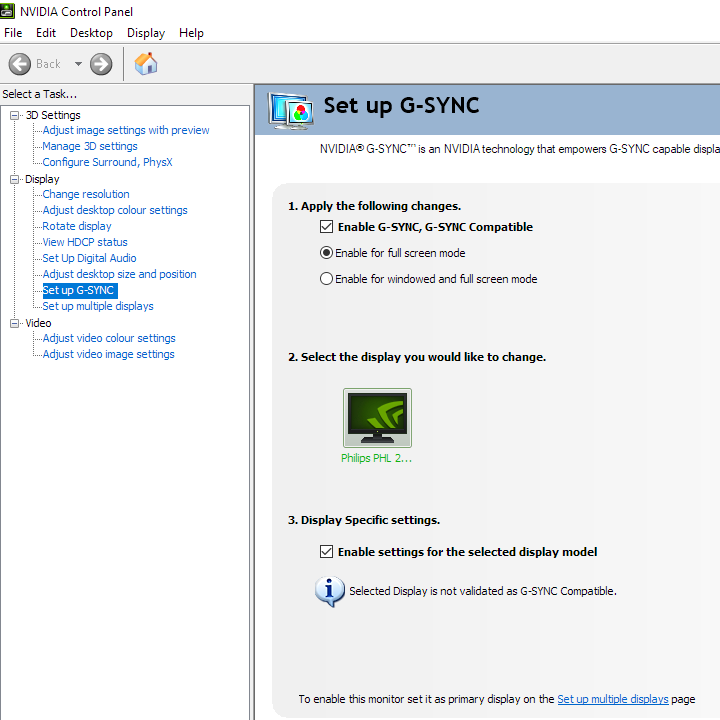Screen dimensions: 720x720
Task: Open the Help menu
Action: 191,33
